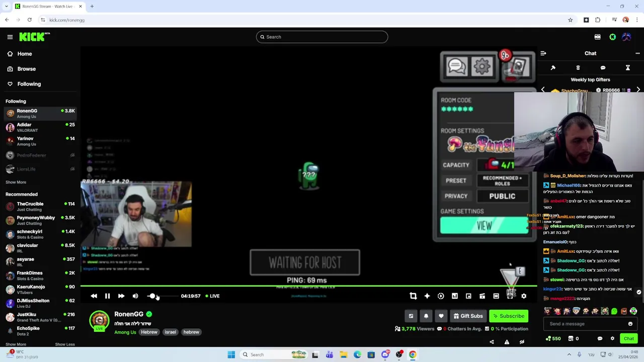Focus the Kick search field

tap(322, 37)
